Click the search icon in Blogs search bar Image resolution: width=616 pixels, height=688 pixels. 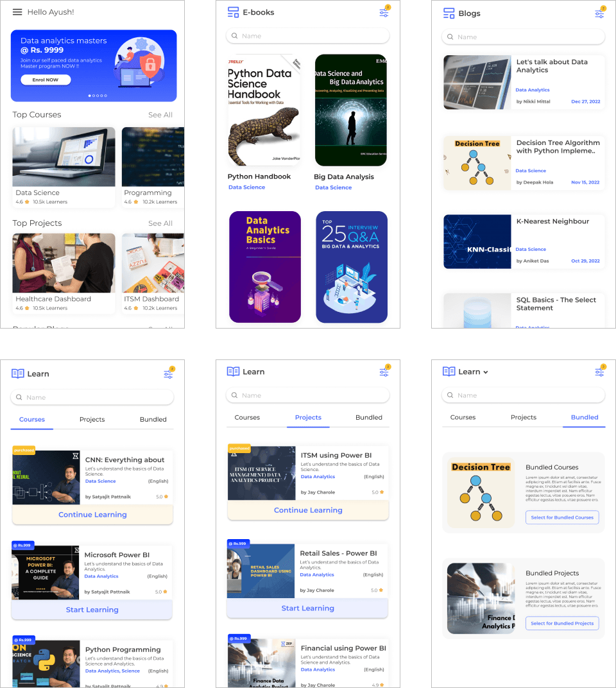pyautogui.click(x=450, y=37)
